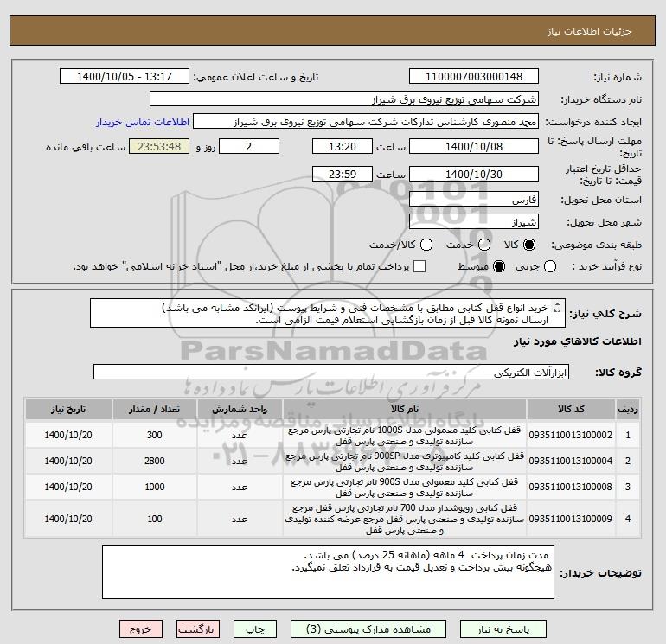666x644 pixels.
Task: Click item name containing روپوشدار مدل 700
Action: tap(405, 520)
